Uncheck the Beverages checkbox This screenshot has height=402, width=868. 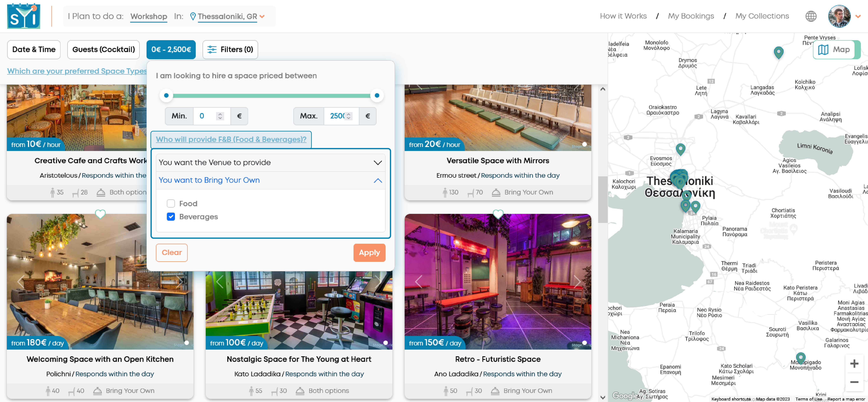171,216
